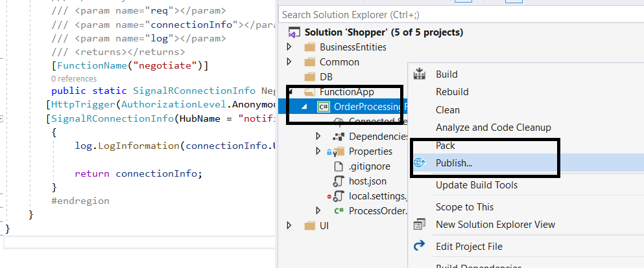Image resolution: width=644 pixels, height=268 pixels.
Task: Expand the Properties node
Action: [318, 151]
